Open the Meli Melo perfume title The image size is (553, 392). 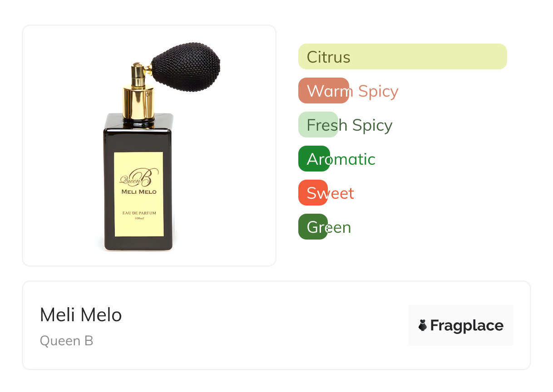coord(81,315)
